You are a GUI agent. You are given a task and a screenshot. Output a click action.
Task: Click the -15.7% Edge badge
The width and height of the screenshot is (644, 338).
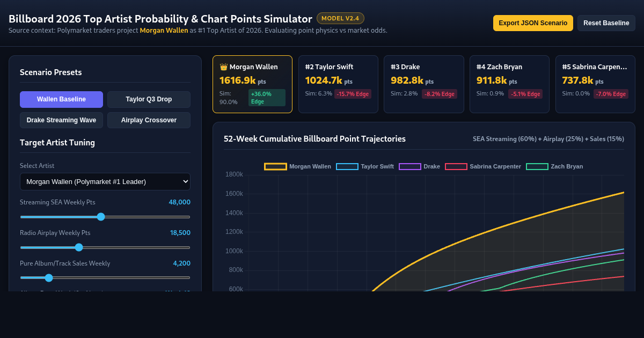pos(353,94)
